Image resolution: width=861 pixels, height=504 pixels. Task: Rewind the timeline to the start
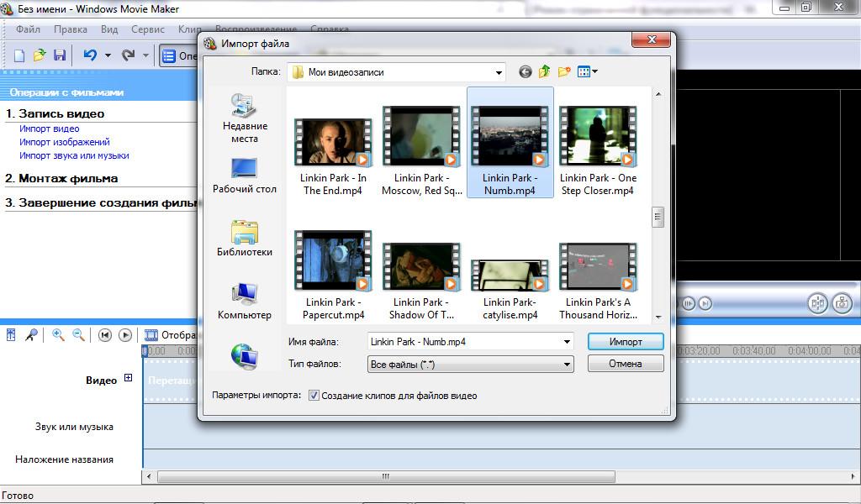pos(105,335)
